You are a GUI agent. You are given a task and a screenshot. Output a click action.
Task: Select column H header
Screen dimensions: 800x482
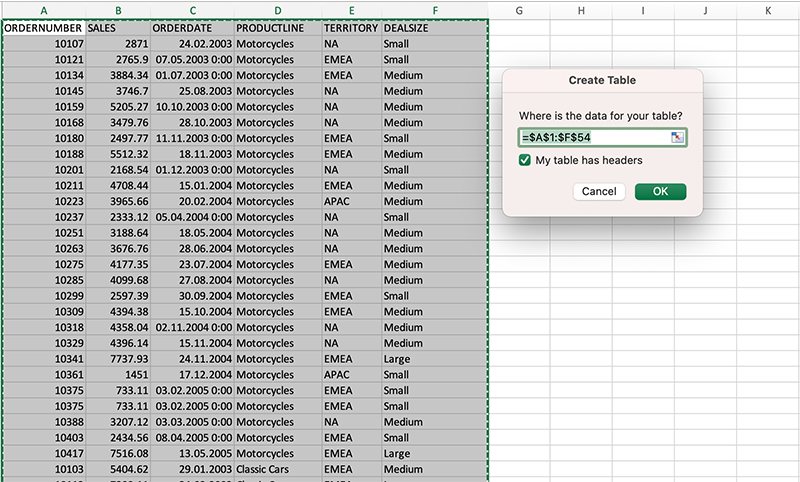(581, 10)
